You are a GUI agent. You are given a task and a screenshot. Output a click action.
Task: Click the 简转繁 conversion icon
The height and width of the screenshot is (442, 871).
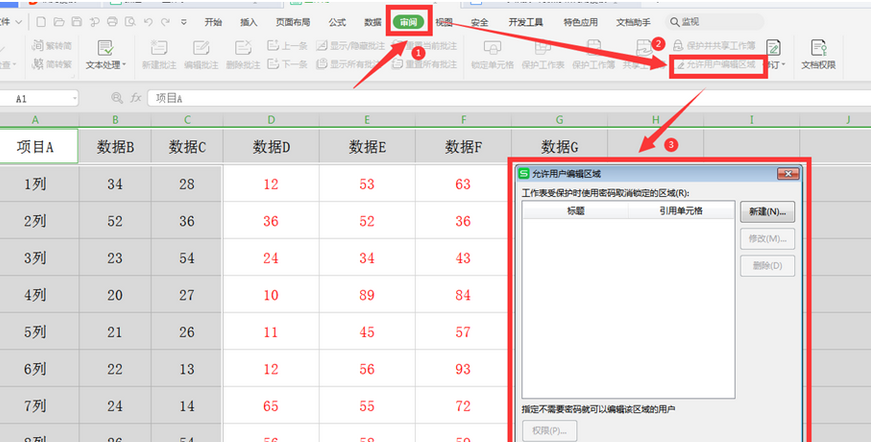[52, 64]
